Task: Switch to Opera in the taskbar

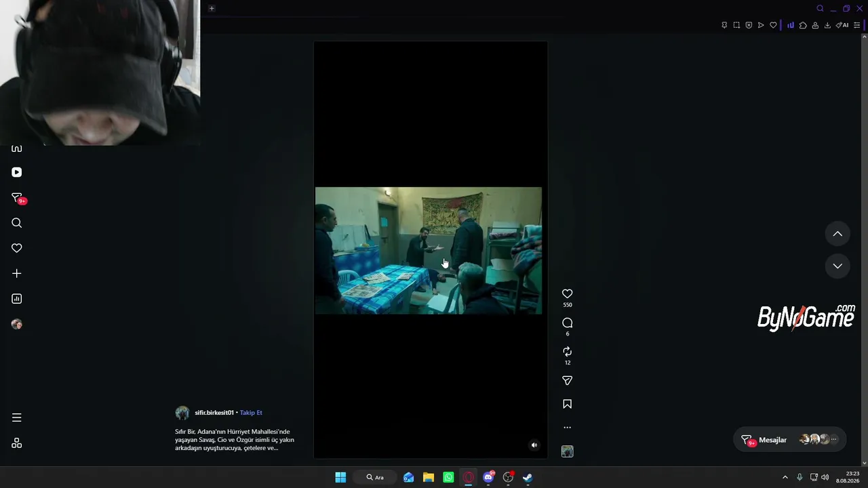Action: click(469, 477)
